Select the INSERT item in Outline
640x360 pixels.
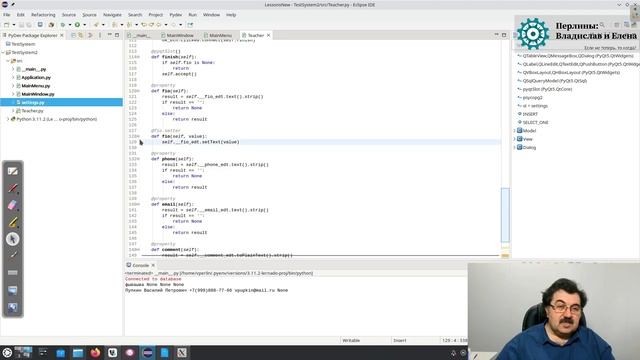click(x=530, y=114)
